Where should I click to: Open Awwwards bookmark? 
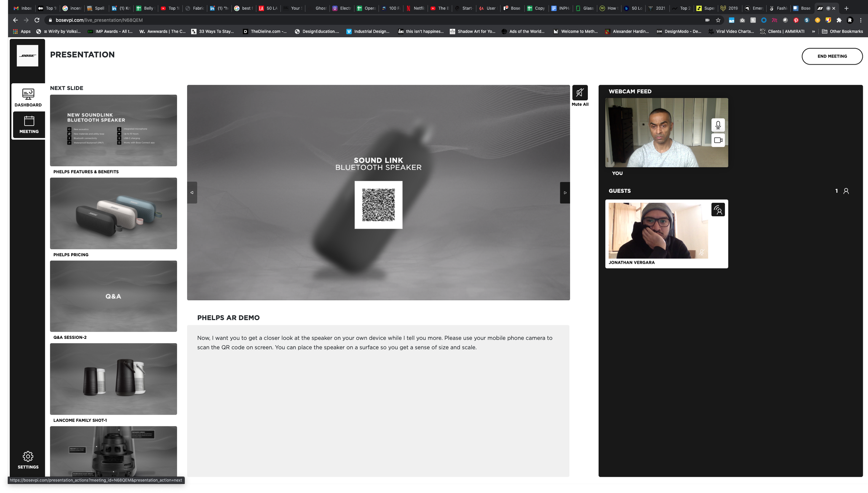[x=162, y=31]
